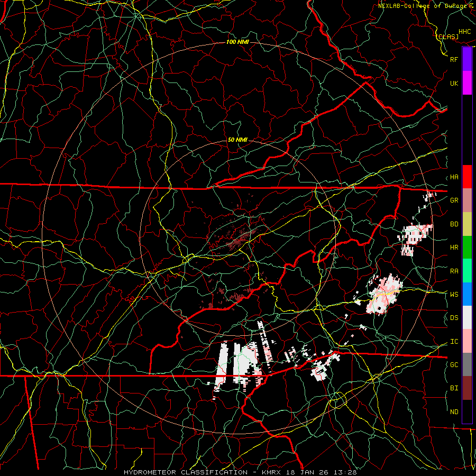Image resolution: width=476 pixels, height=476 pixels.
Task: Click the "IC" legend label
Action: pyautogui.click(x=454, y=342)
